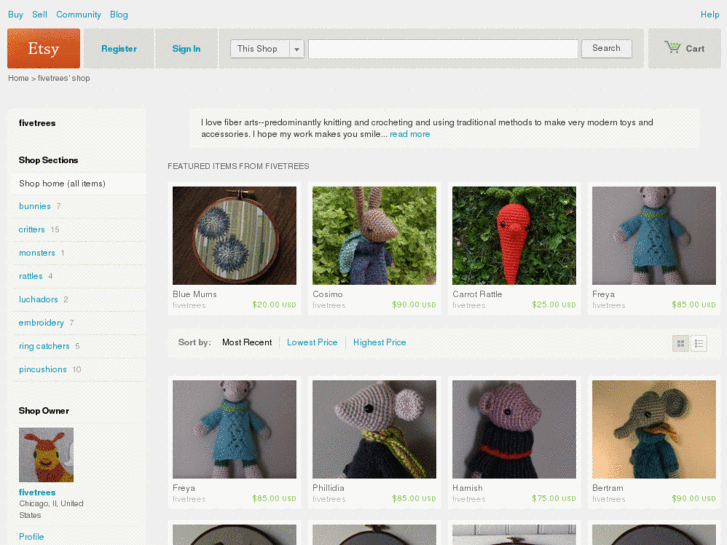Click the $25.00 USD price

point(554,305)
